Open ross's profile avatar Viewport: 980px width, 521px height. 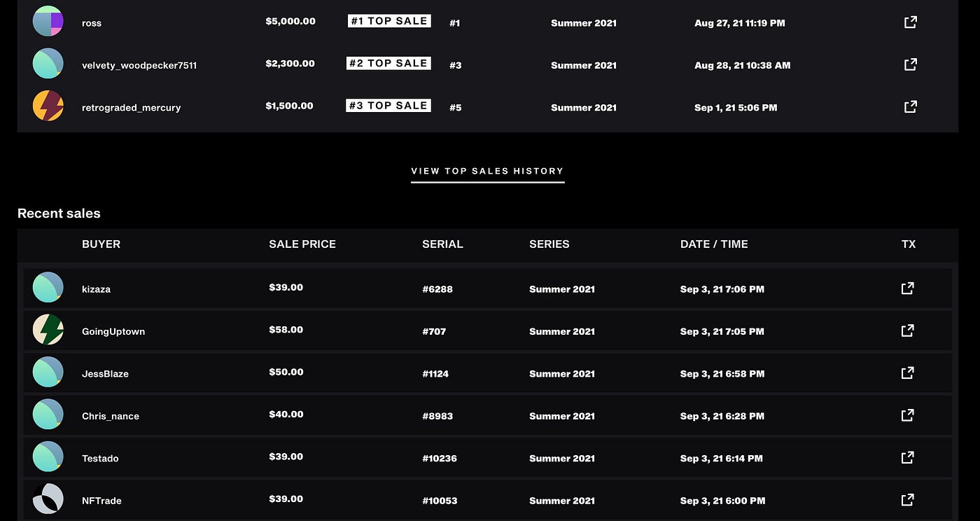[48, 21]
